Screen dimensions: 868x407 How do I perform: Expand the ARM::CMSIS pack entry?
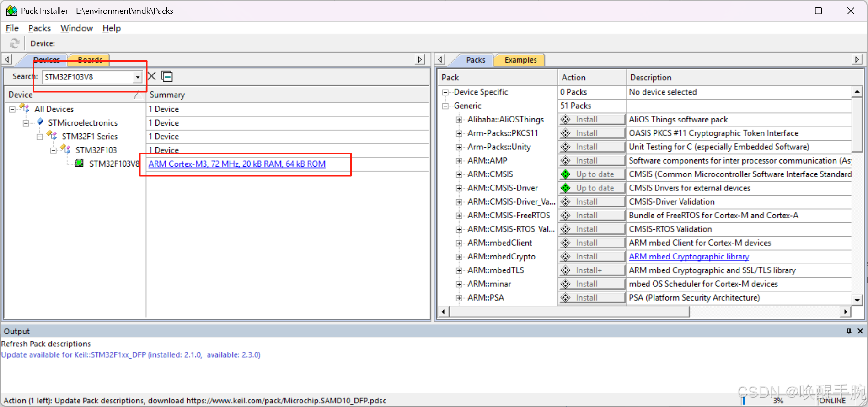tap(459, 174)
